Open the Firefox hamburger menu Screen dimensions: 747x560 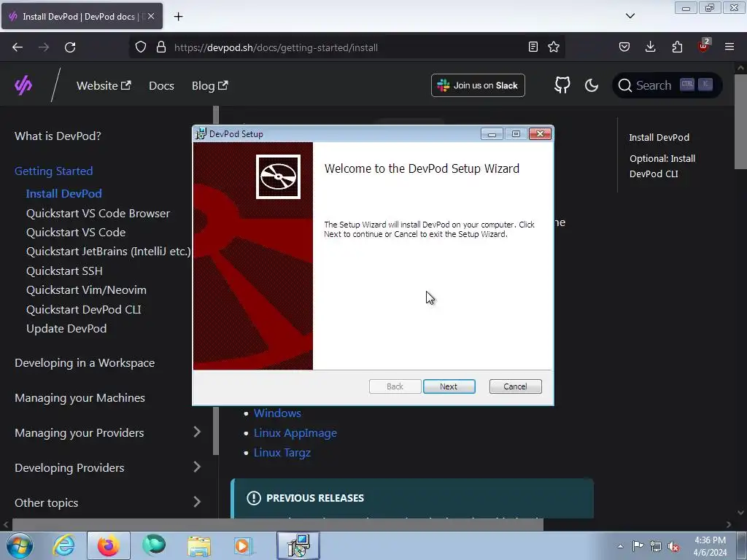[729, 47]
